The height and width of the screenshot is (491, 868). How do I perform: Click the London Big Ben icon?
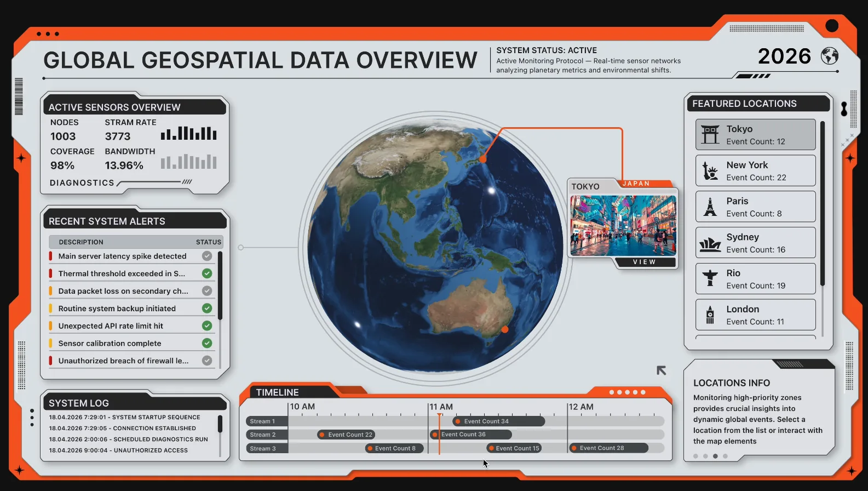tap(710, 315)
